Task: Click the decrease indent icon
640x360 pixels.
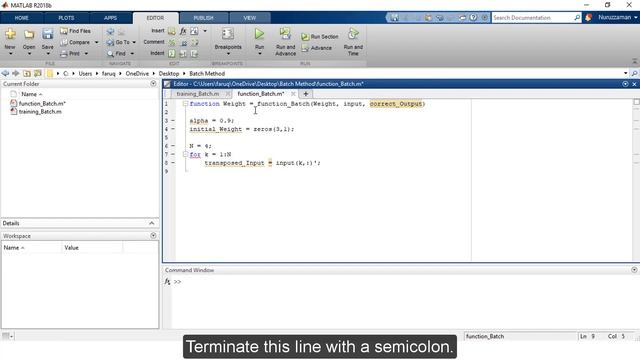Action: [x=194, y=53]
